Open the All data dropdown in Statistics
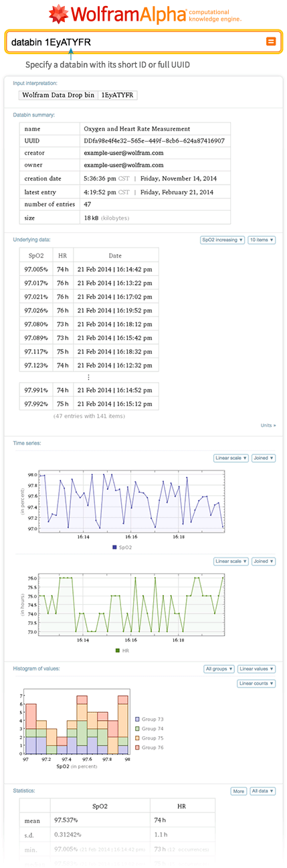The height and width of the screenshot is (868, 287). [x=262, y=791]
